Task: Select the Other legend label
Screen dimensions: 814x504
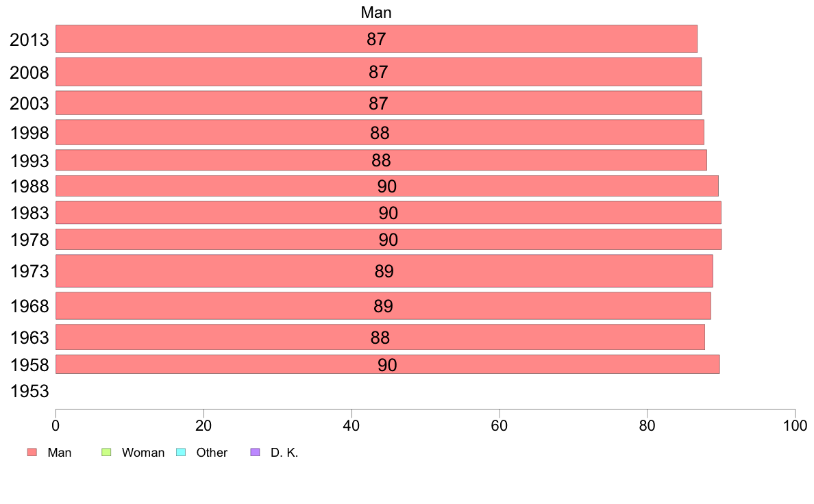Action: [212, 453]
